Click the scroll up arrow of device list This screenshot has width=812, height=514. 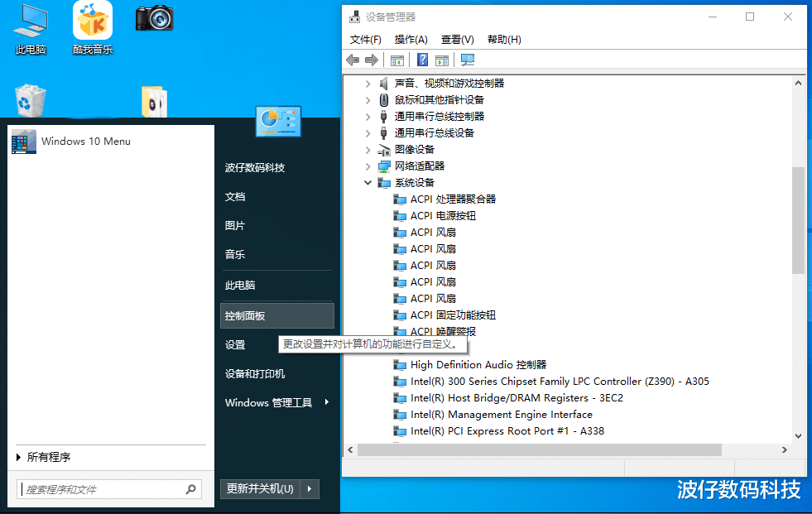798,83
